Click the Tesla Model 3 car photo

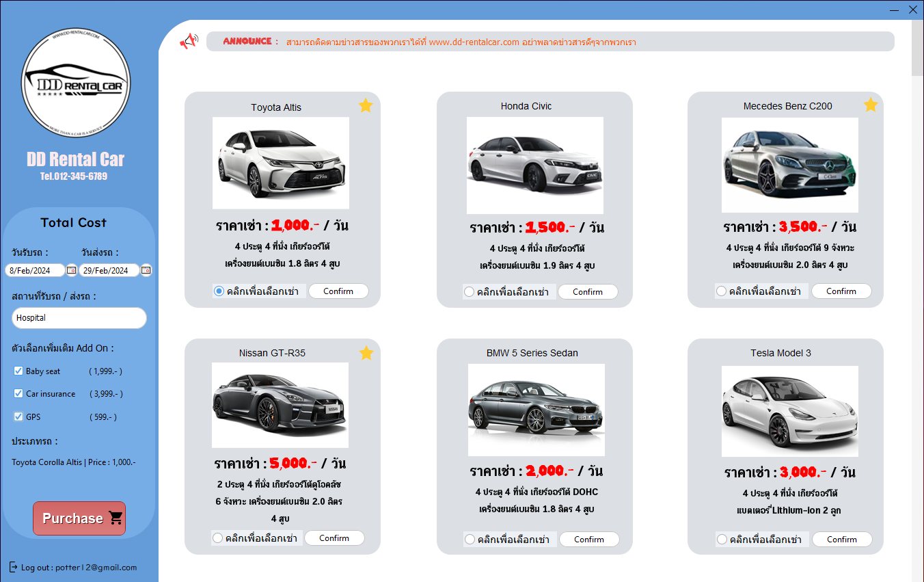pos(790,411)
